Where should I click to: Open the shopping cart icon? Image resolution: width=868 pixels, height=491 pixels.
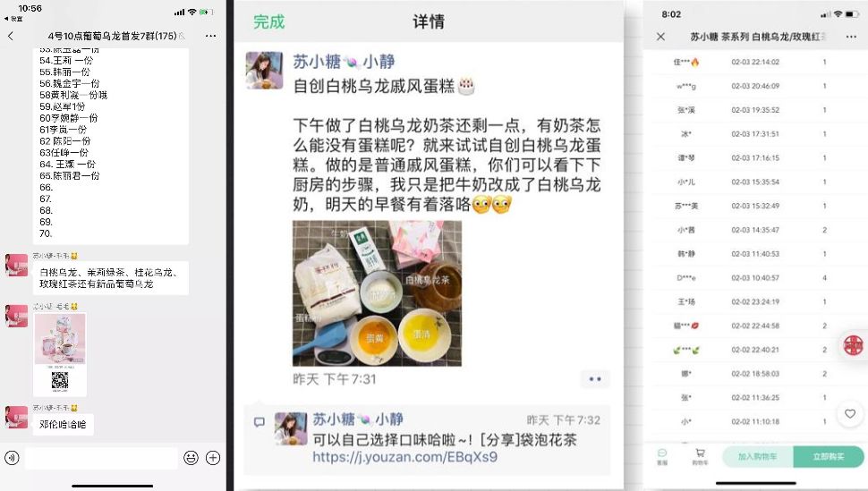point(700,456)
